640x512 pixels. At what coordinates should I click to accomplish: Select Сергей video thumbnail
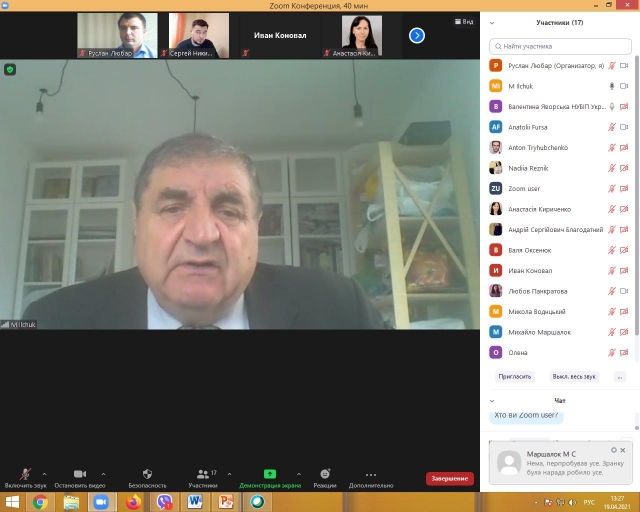point(199,36)
